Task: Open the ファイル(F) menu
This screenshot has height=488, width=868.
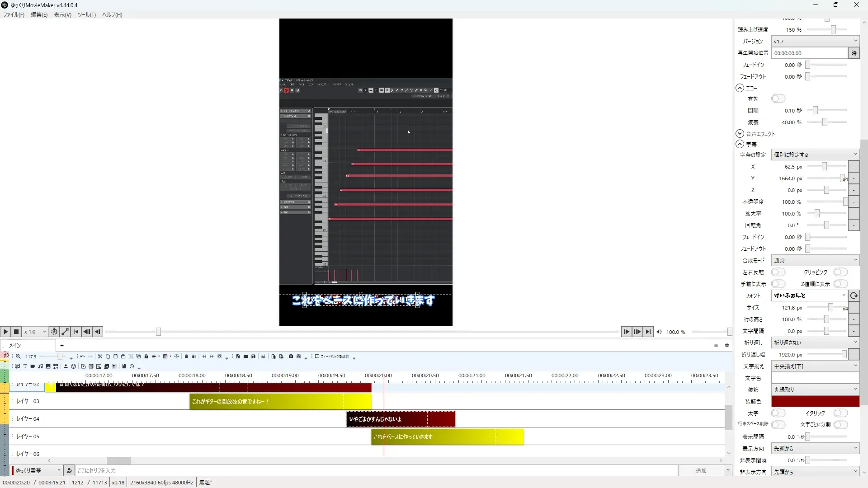Action: 14,15
